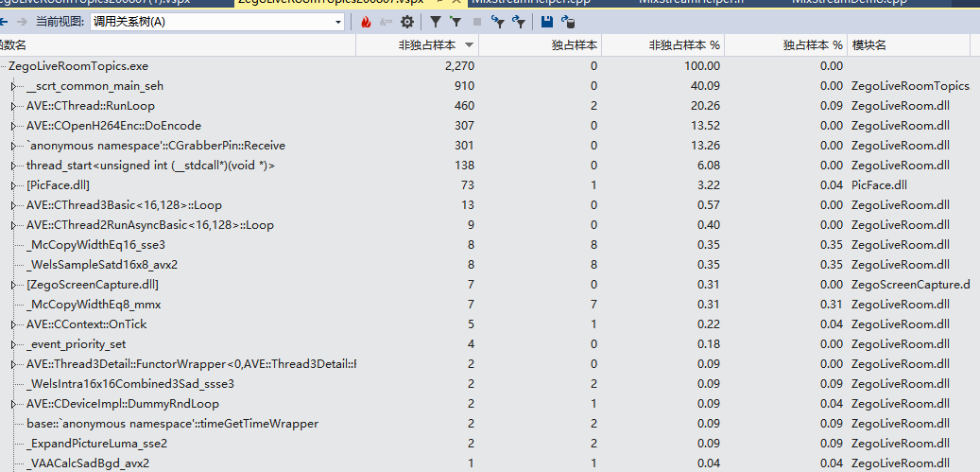Expand the __scrt_common_main_seh node
Image resolution: width=980 pixels, height=472 pixels.
pyautogui.click(x=14, y=86)
